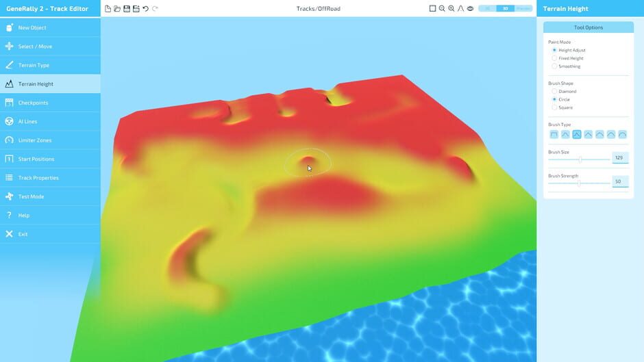Choose the last brush type icon
Viewport: 644px width, 362px height.
point(623,135)
